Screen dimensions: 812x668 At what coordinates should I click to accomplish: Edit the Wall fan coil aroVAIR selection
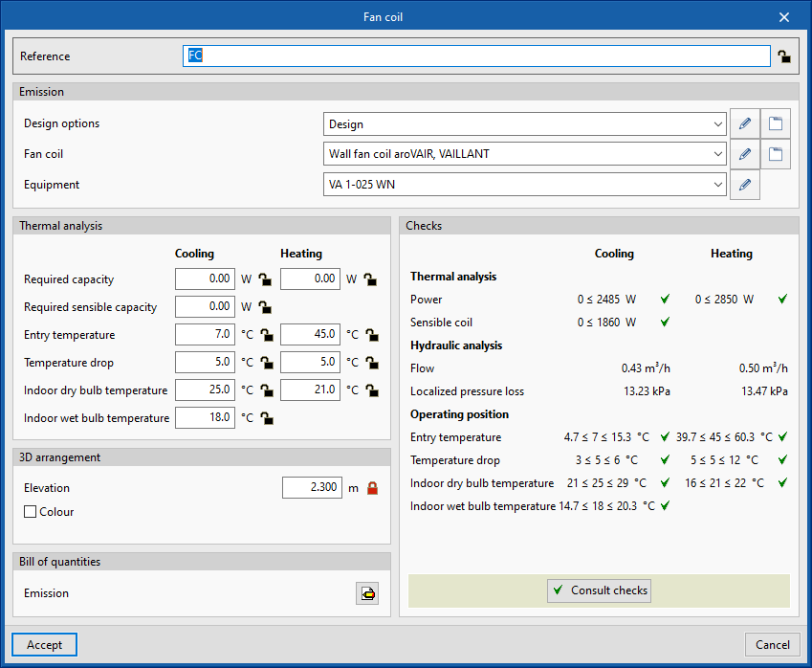[x=744, y=154]
